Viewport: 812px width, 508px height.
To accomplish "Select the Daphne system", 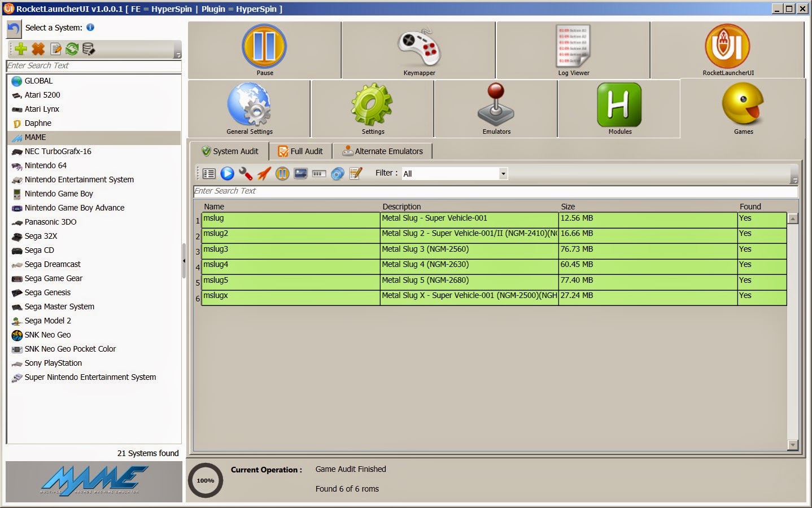I will [94, 124].
